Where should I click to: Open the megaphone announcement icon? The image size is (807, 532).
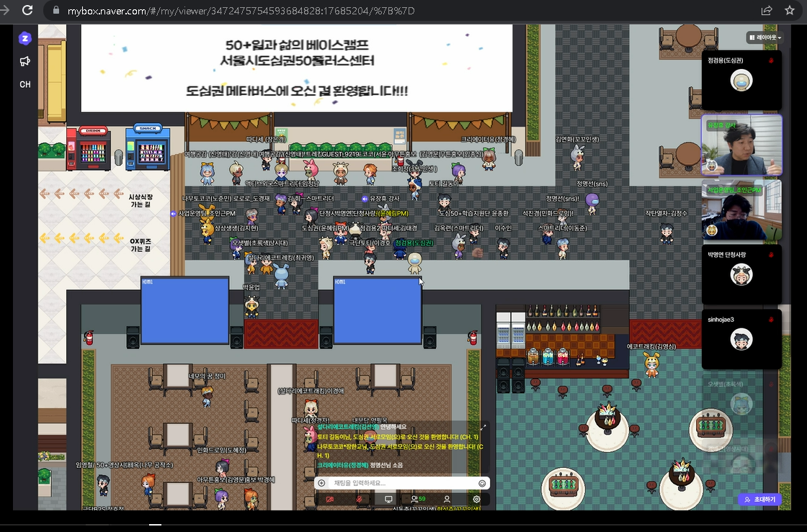24,62
